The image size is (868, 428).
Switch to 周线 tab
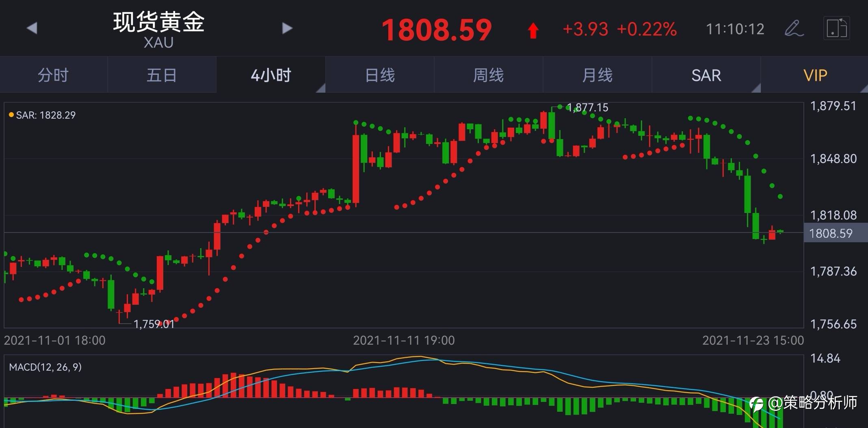point(489,75)
